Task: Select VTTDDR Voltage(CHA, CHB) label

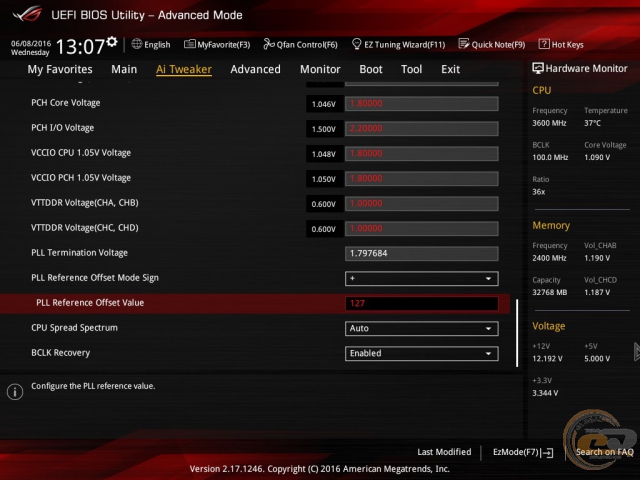Action: click(84, 203)
